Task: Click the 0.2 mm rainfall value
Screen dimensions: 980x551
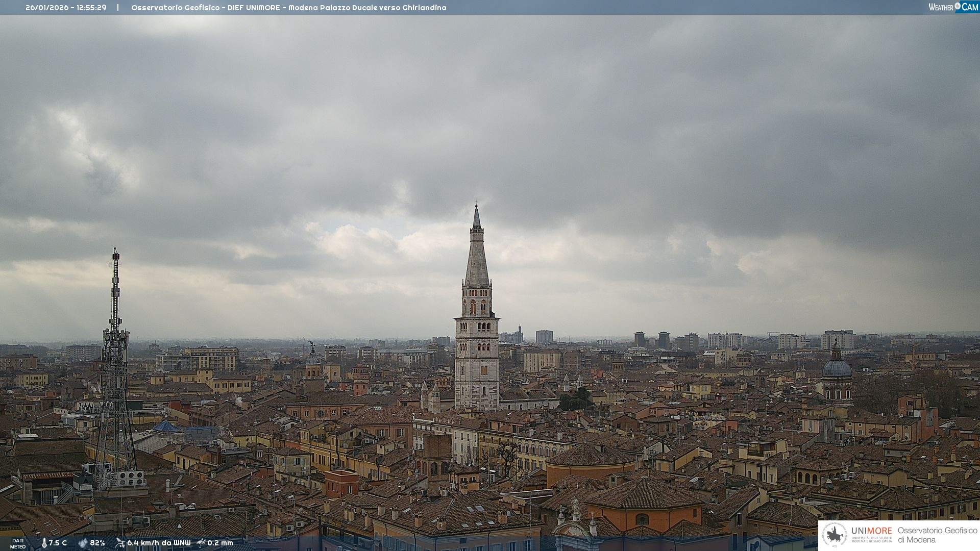Action: 220,543
